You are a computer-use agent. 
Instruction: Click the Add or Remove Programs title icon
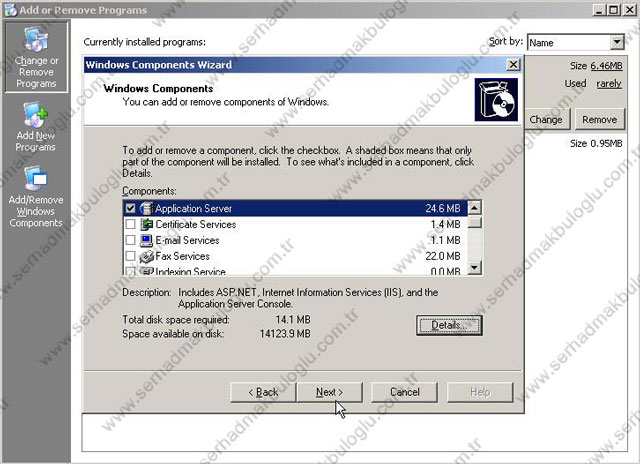(x=11, y=9)
